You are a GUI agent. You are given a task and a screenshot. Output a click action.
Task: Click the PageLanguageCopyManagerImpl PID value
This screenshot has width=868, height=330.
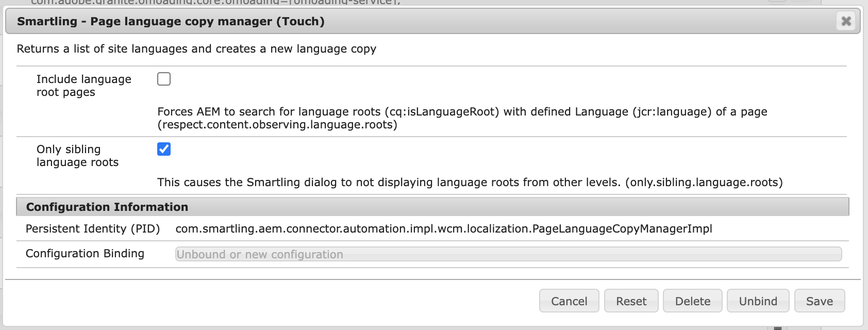point(443,229)
